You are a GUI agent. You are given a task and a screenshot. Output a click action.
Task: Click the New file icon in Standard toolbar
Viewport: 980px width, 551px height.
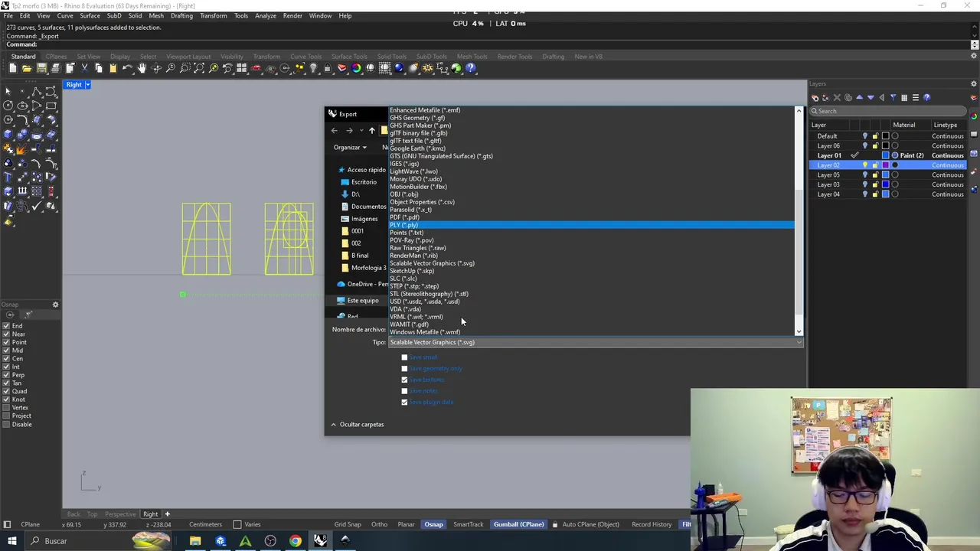click(x=13, y=68)
